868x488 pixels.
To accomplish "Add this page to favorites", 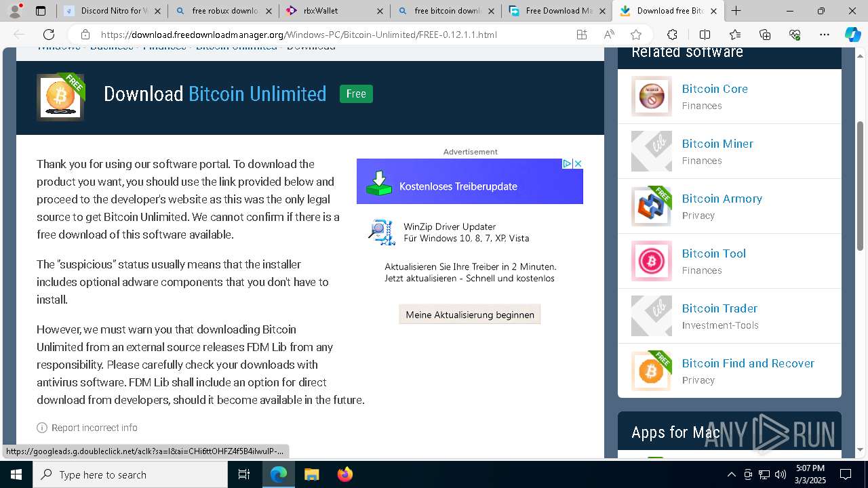I will click(x=636, y=35).
